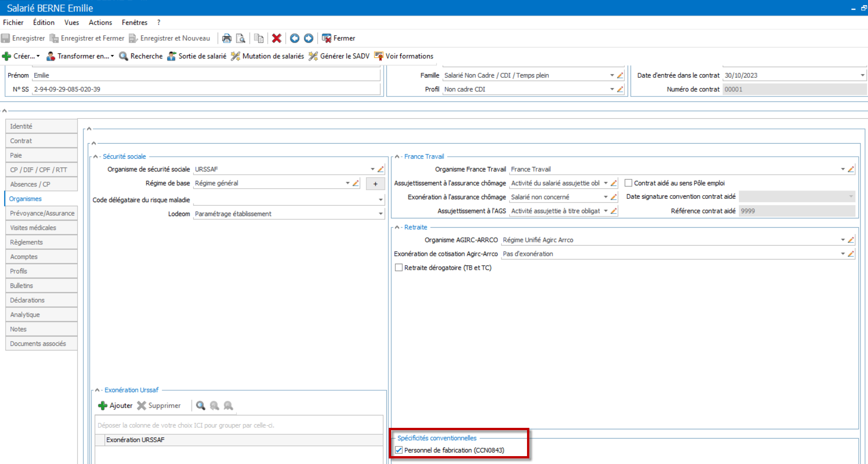The height and width of the screenshot is (464, 868).
Task: Click the green plus Créer icon
Action: [6, 56]
